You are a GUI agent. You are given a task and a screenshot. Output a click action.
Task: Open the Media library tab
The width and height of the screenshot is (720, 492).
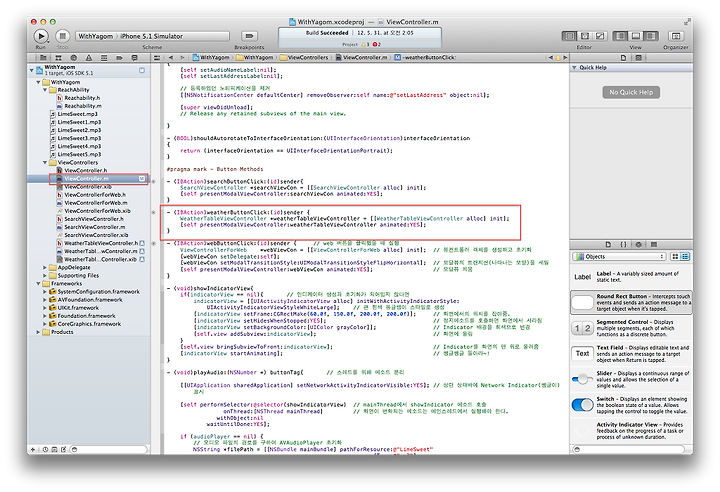(x=654, y=244)
